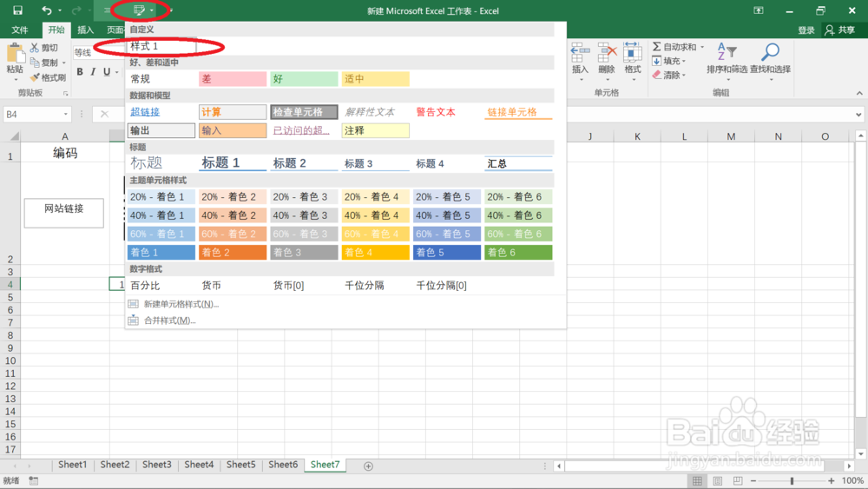
Task: Apply the Output (输出) style
Action: point(161,130)
